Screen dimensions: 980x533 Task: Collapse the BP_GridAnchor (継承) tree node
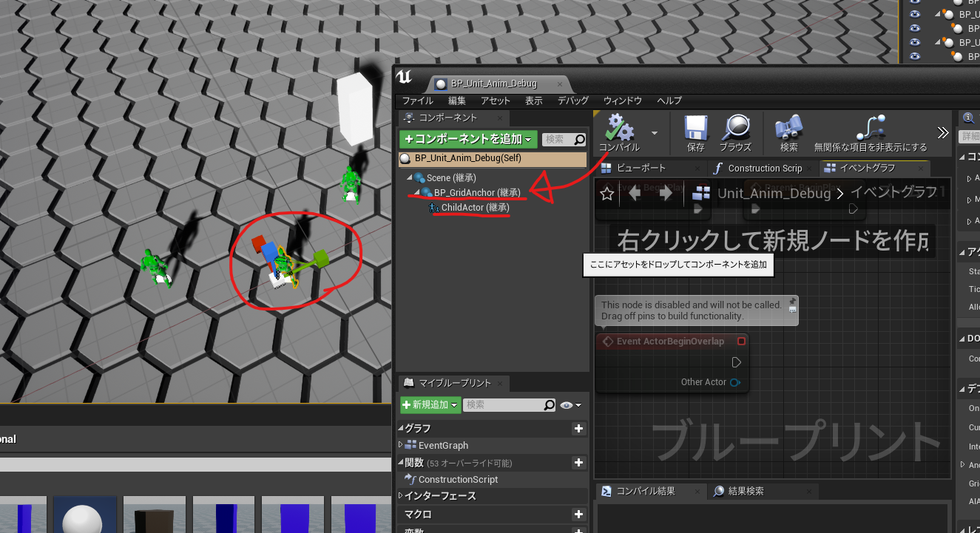(416, 193)
